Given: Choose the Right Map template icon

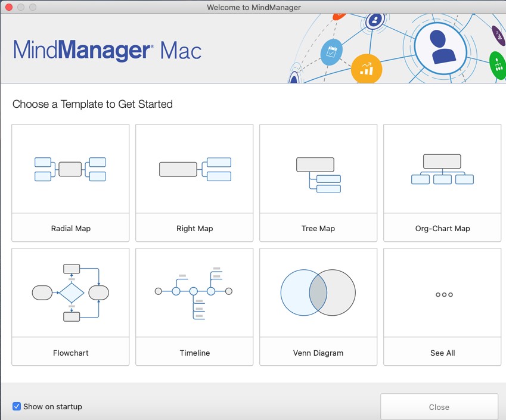Looking at the screenshot, I should tap(195, 169).
